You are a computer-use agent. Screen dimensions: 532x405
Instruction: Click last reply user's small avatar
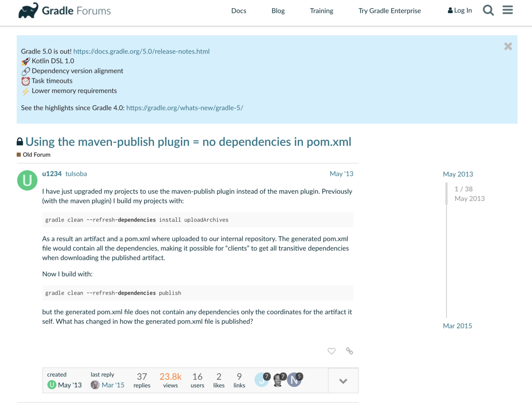click(x=95, y=385)
